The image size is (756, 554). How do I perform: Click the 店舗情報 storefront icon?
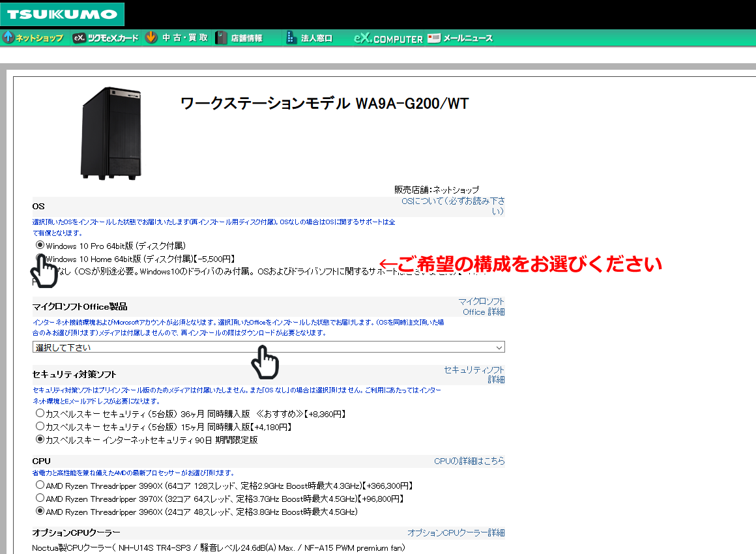[x=221, y=37]
